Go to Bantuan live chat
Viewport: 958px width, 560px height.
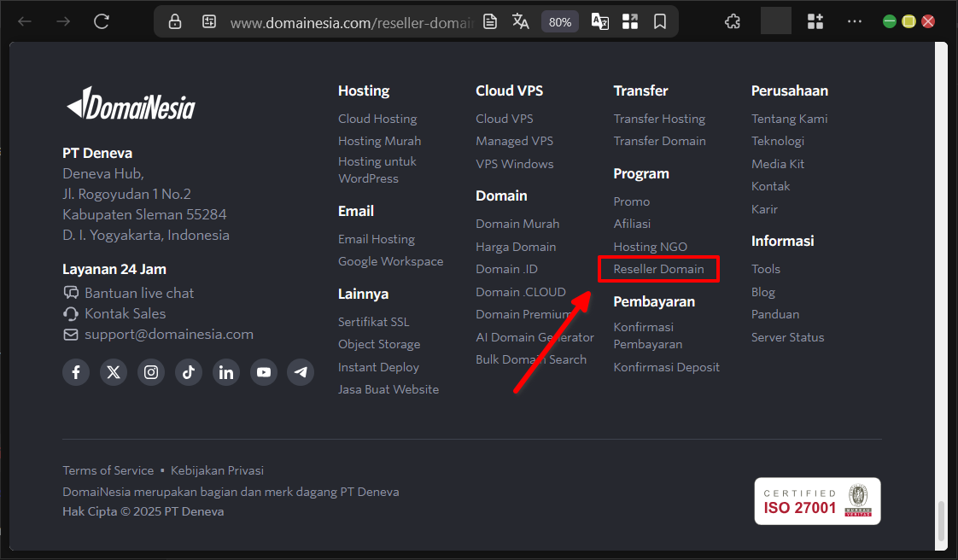point(138,293)
